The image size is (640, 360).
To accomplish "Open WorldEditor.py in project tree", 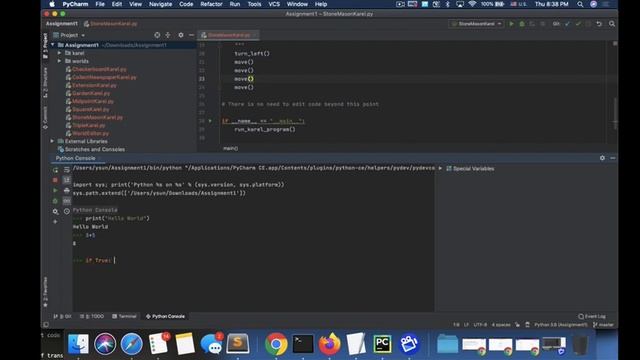I will tap(90, 133).
